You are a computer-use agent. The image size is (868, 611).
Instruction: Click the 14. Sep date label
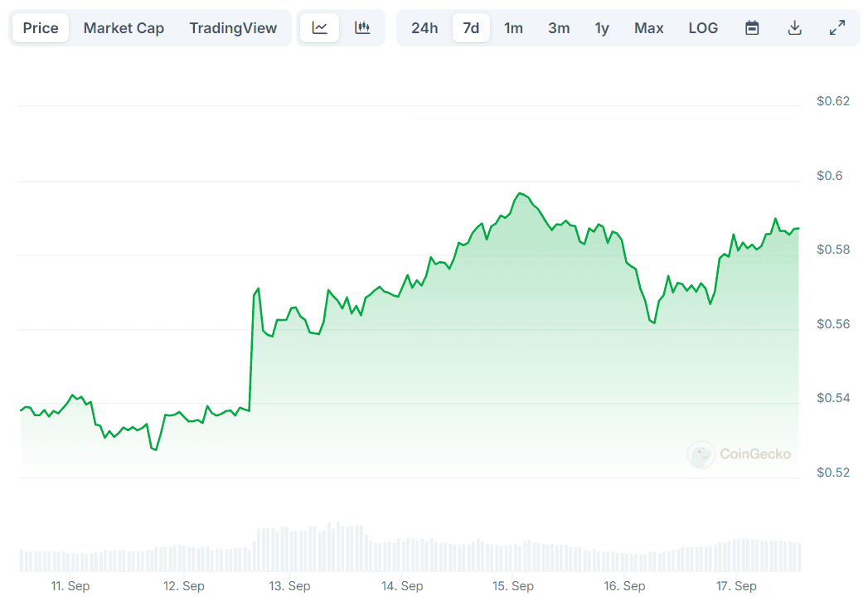pyautogui.click(x=402, y=585)
